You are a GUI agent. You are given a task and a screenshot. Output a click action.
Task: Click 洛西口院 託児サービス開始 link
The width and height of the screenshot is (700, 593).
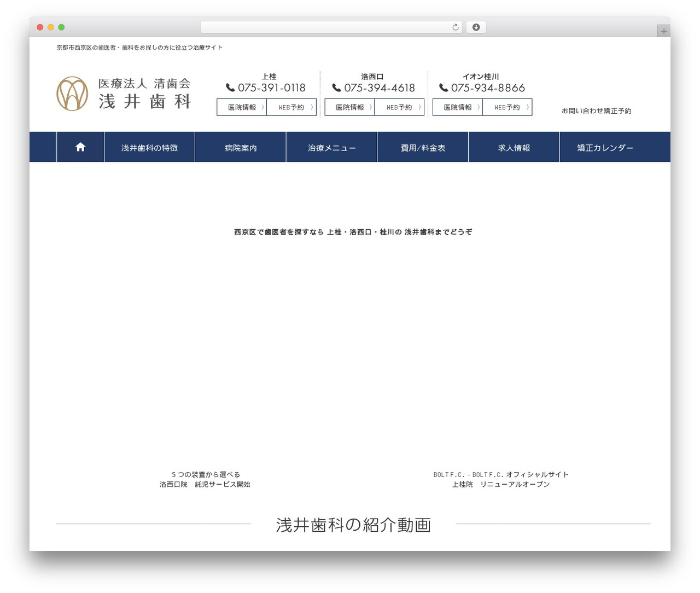(205, 484)
